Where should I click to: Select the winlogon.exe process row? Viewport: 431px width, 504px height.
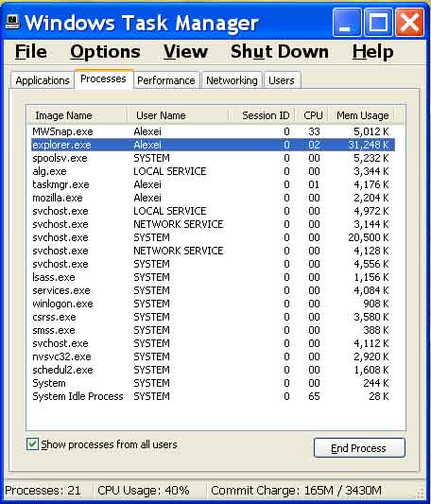213,304
